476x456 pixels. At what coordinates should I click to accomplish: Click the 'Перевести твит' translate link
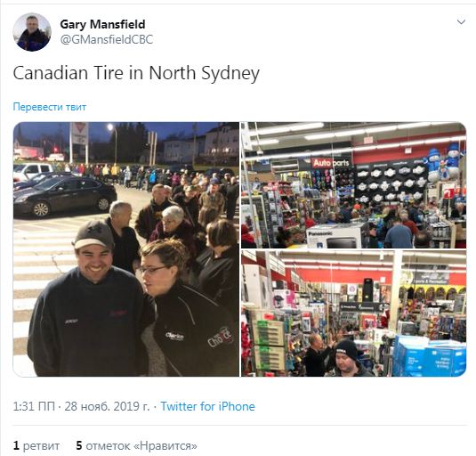coord(50,107)
